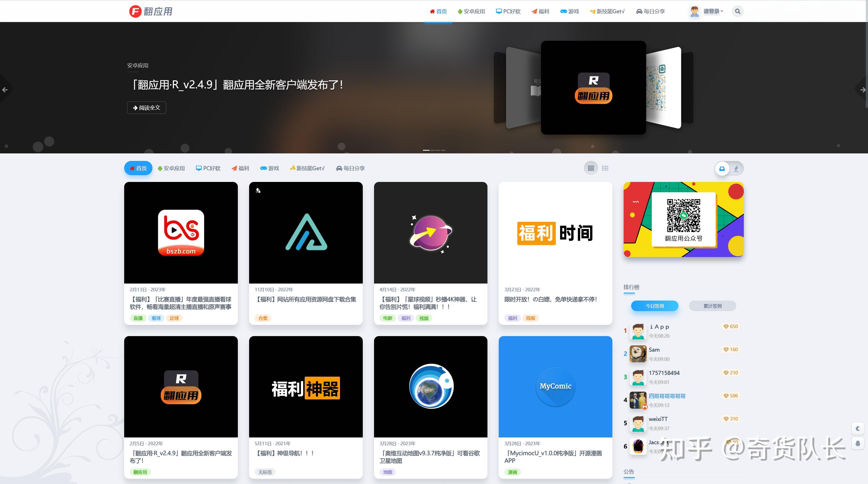Click the 足球 tag
Viewport: 868px width, 484px height.
174,318
